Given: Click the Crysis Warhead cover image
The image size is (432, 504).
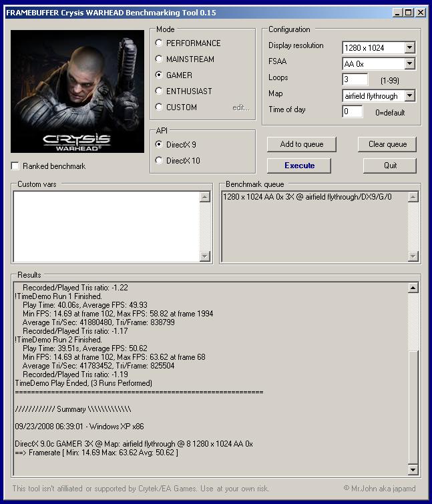Looking at the screenshot, I should coord(77,91).
